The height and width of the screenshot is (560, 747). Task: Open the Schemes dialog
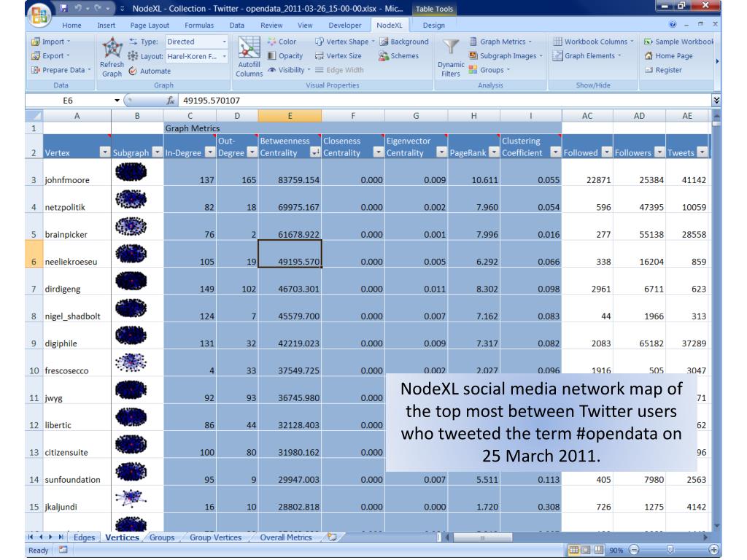pos(399,55)
